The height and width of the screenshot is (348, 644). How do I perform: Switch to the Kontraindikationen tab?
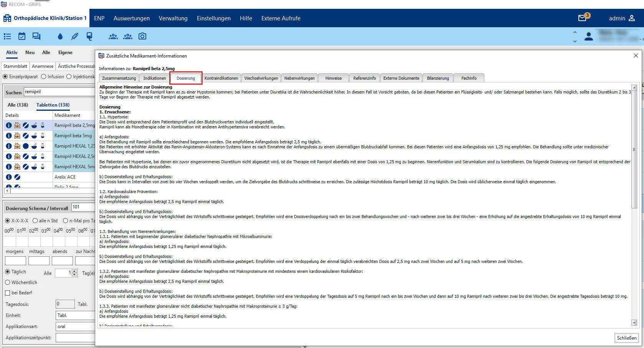221,78
